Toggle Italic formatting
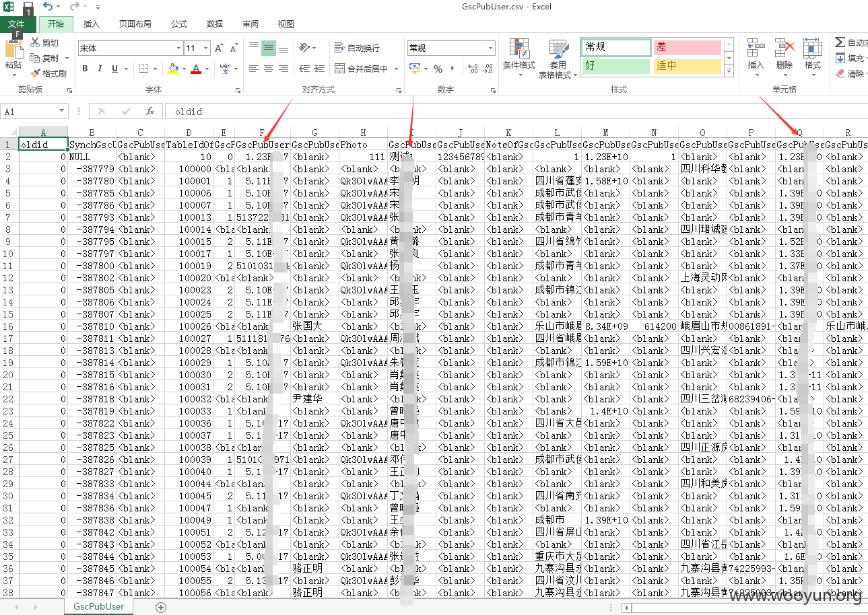 100,69
